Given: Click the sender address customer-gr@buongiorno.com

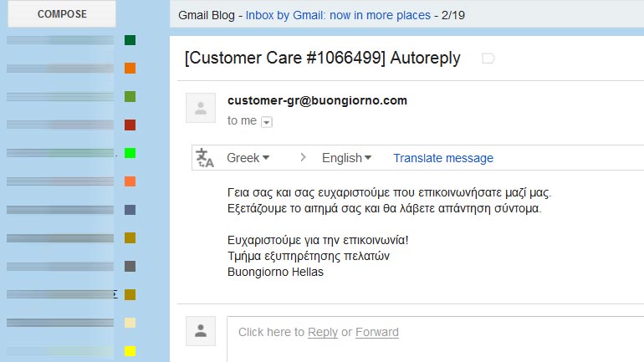Looking at the screenshot, I should pyautogui.click(x=317, y=100).
